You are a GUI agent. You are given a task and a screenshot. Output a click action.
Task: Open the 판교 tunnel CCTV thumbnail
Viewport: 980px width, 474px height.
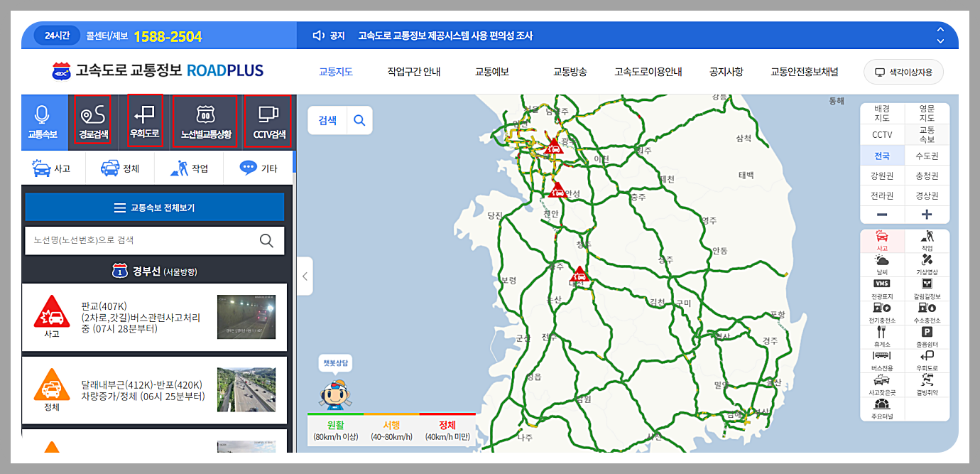[x=246, y=317]
